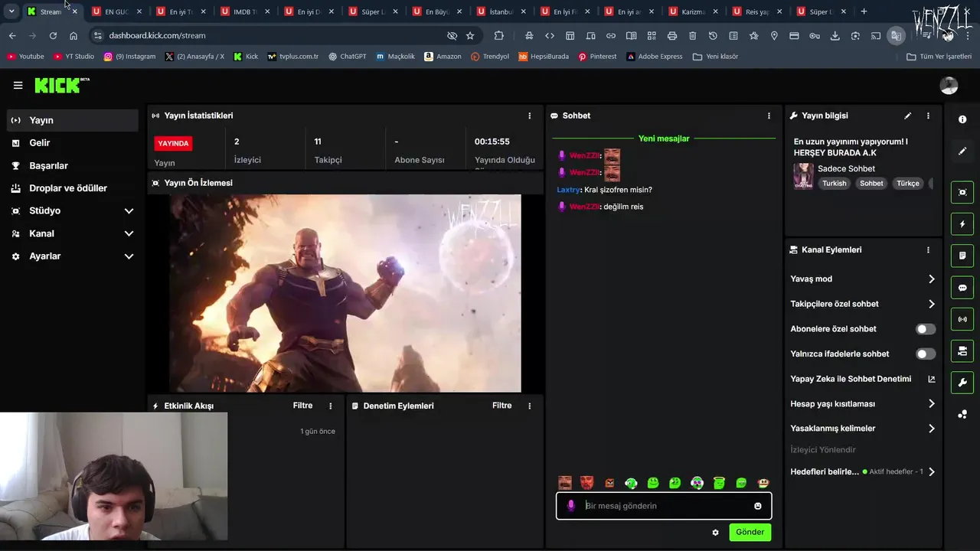The height and width of the screenshot is (551, 980).
Task: Toggle the lightning activity feed widget icon
Action: 962,224
